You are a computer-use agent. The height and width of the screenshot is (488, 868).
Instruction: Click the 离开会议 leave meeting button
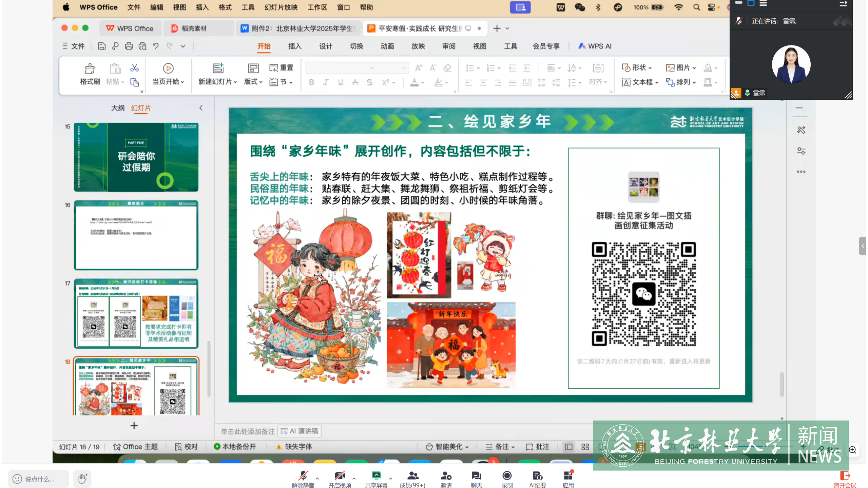click(x=845, y=479)
